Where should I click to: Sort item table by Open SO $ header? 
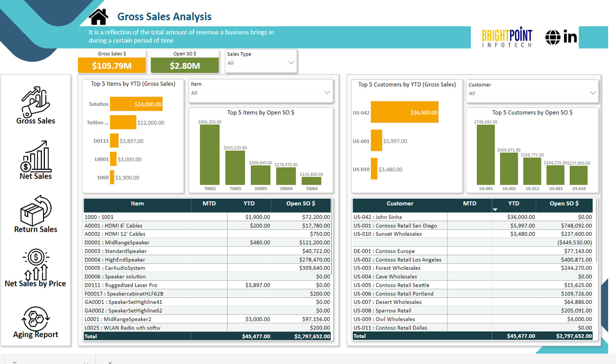pos(300,204)
